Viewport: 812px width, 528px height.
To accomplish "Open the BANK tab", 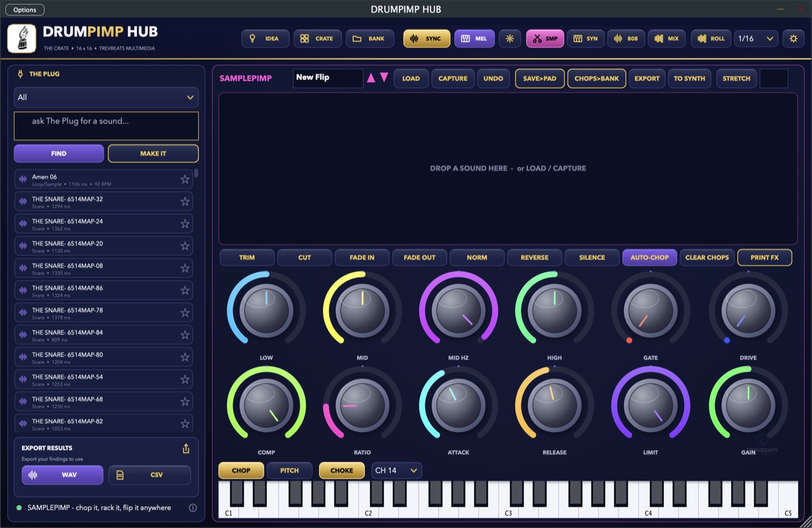I will click(x=369, y=39).
